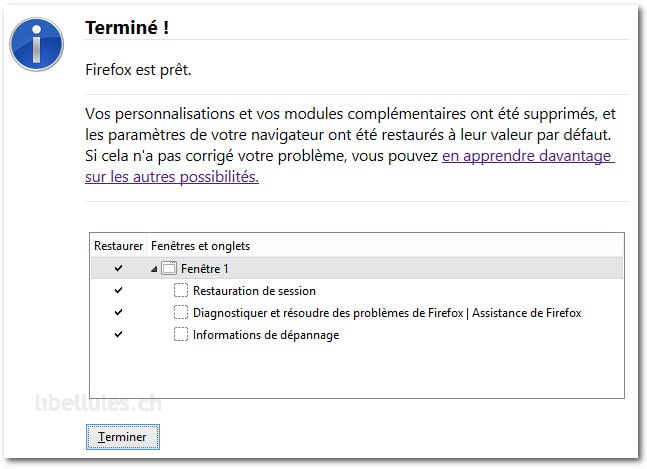This screenshot has width=647, height=469.
Task: Click the Restauration de session page icon
Action: [x=180, y=290]
